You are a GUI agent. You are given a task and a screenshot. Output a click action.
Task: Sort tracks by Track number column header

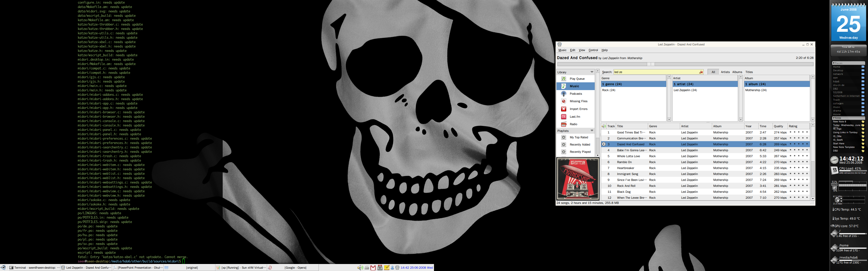pyautogui.click(x=611, y=126)
